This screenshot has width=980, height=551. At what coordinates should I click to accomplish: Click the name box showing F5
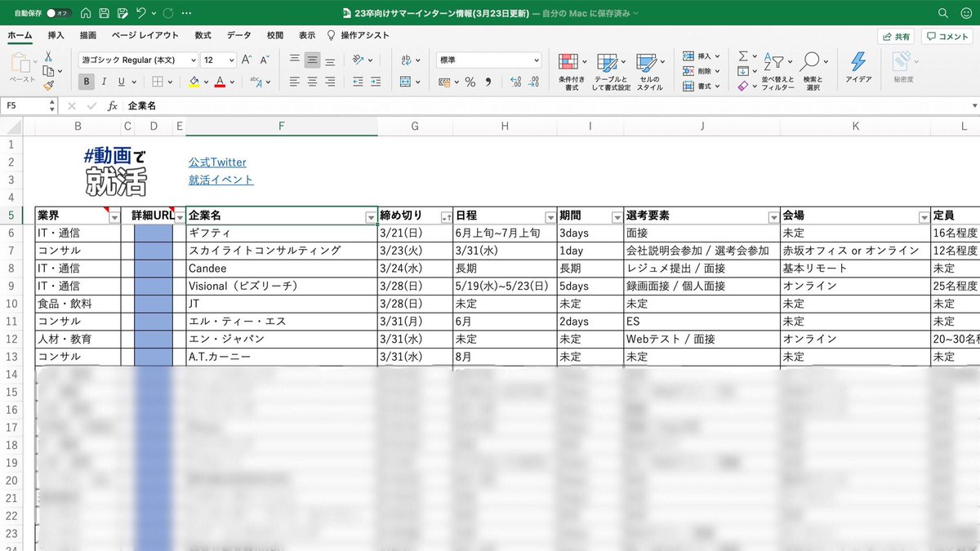(24, 106)
